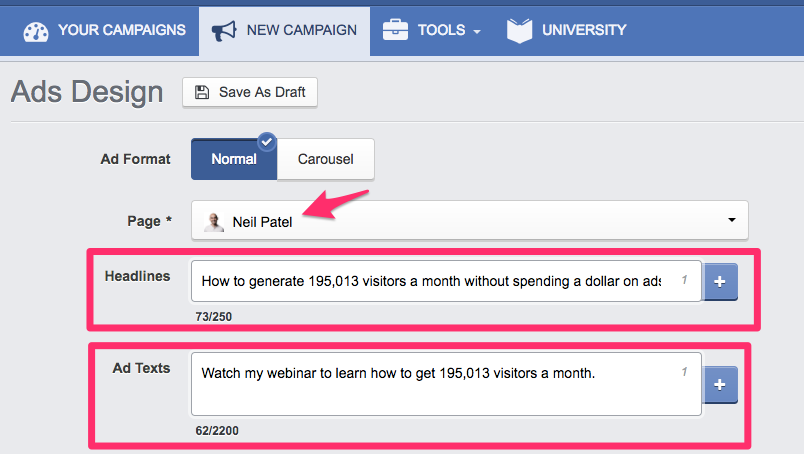The height and width of the screenshot is (454, 804).
Task: Click the briefcase icon beside Tools
Action: pyautogui.click(x=395, y=30)
